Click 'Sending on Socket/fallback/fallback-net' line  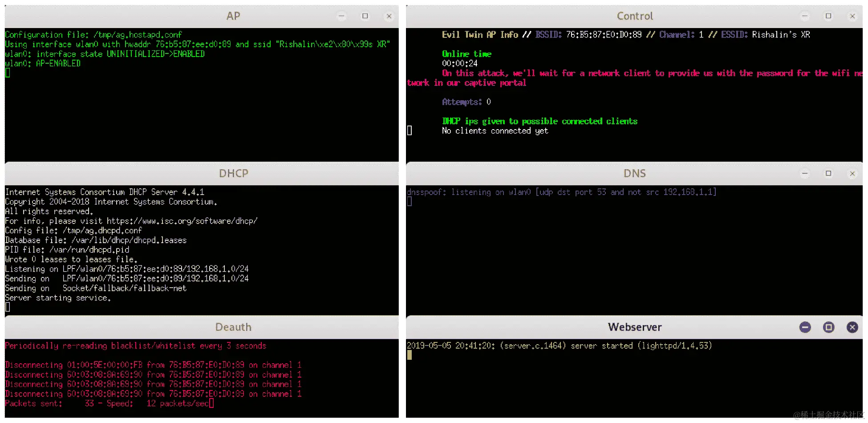96,288
